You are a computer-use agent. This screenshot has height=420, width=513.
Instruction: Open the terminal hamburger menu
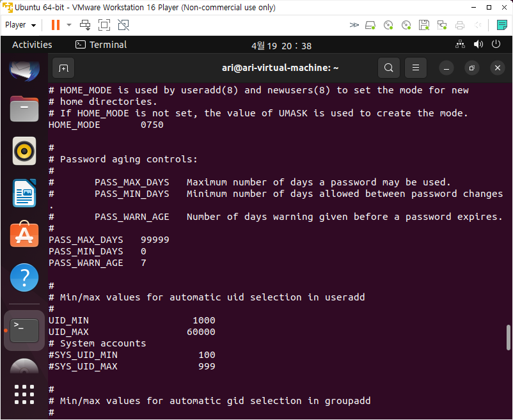click(x=416, y=68)
